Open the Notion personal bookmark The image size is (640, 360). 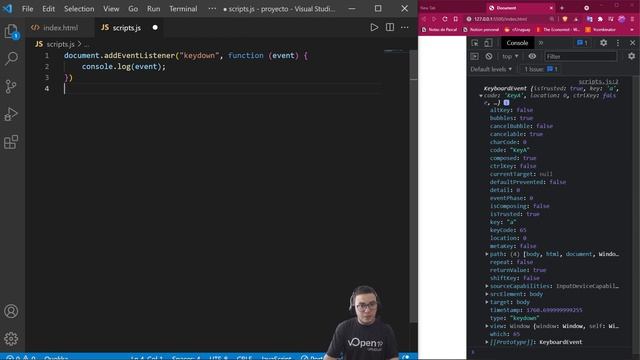coord(481,30)
